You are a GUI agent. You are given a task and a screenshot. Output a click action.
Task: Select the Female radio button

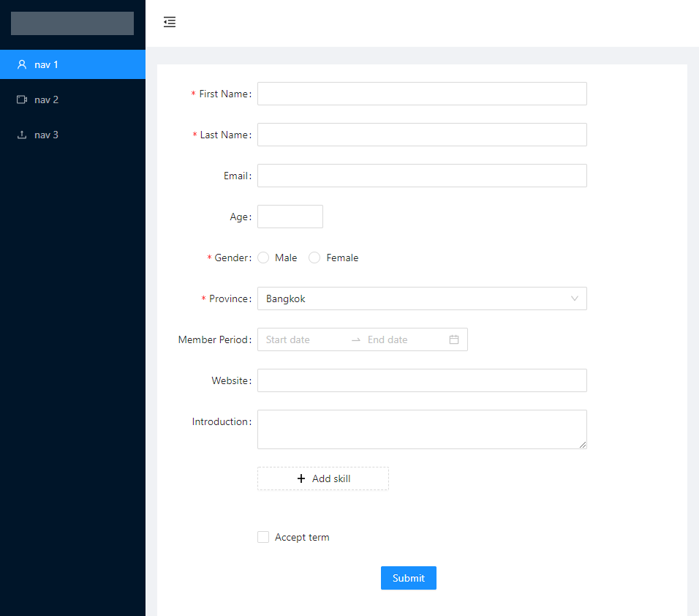[314, 258]
